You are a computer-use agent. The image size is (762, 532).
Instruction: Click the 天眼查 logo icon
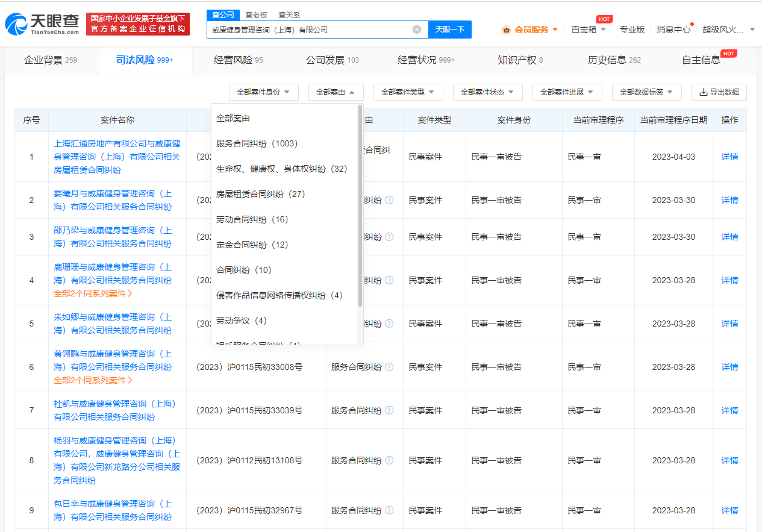tap(16, 22)
